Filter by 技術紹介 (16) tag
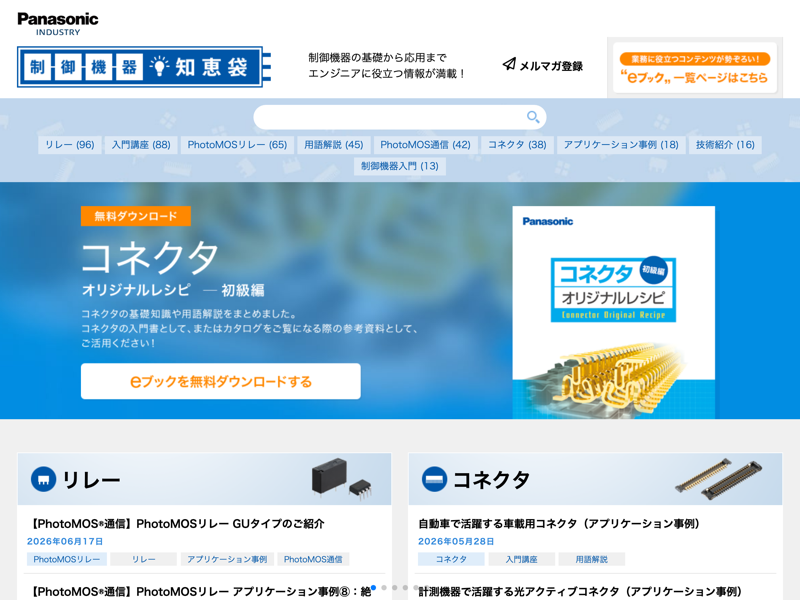 tap(725, 145)
